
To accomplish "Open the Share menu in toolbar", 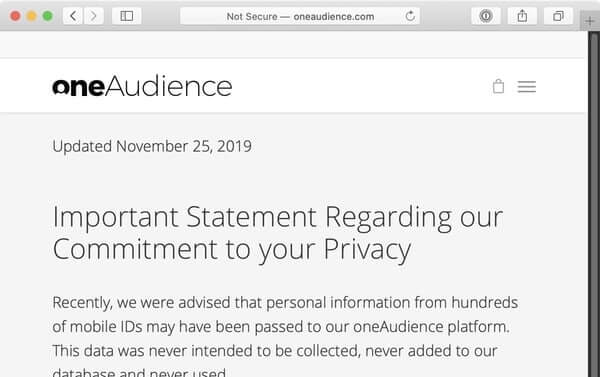I will 522,16.
